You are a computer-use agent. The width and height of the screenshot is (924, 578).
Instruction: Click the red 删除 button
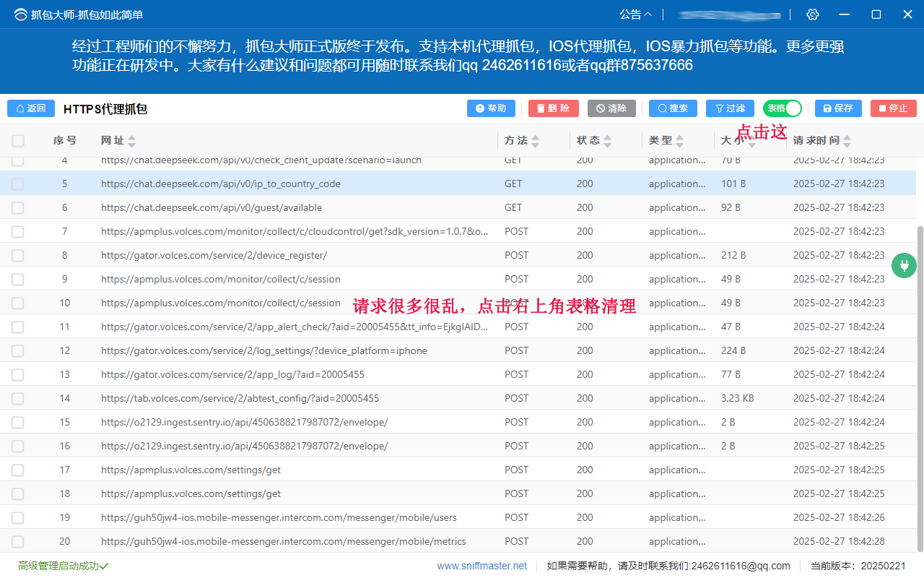[553, 108]
